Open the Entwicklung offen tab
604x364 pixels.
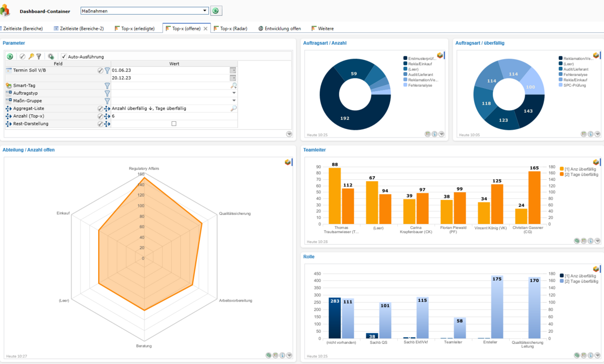[x=279, y=29]
